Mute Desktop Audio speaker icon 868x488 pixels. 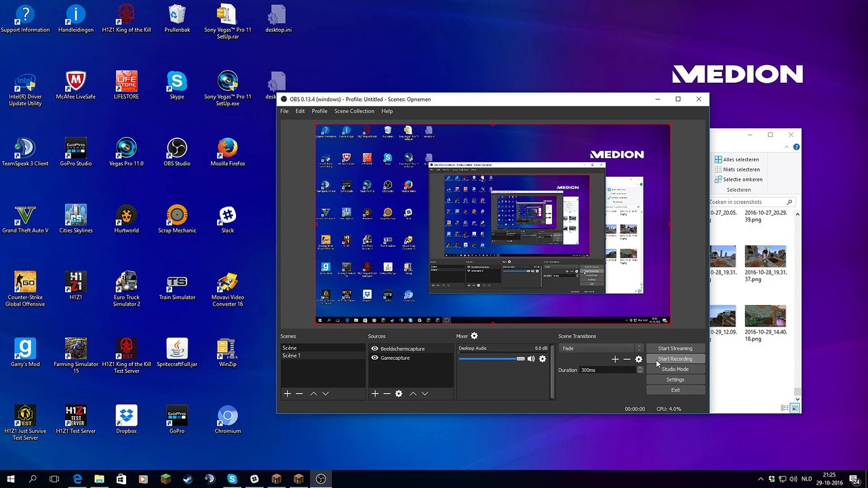pos(531,359)
